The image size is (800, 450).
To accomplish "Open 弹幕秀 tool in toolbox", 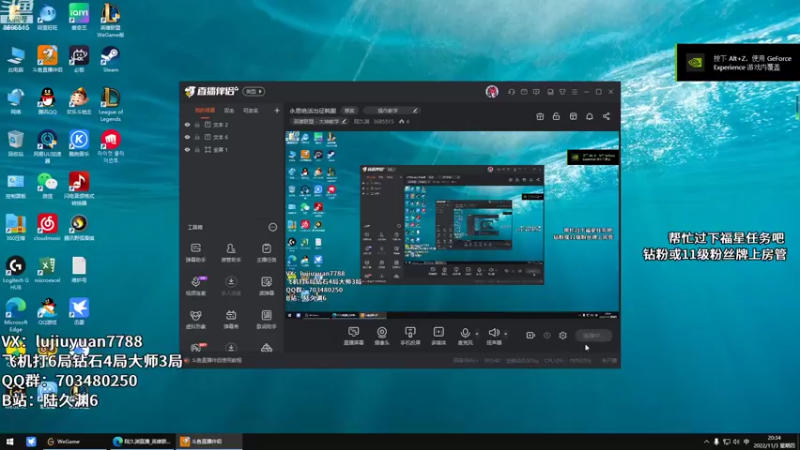I will (231, 319).
